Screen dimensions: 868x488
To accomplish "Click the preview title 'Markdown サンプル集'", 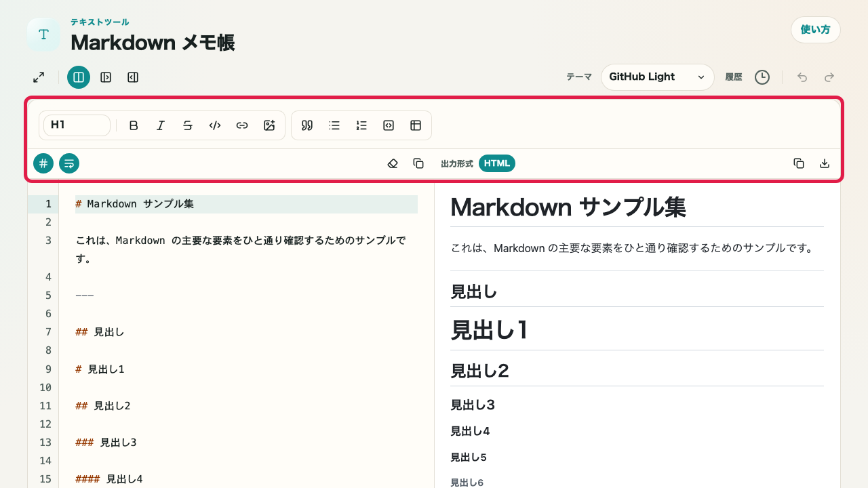I will [568, 207].
